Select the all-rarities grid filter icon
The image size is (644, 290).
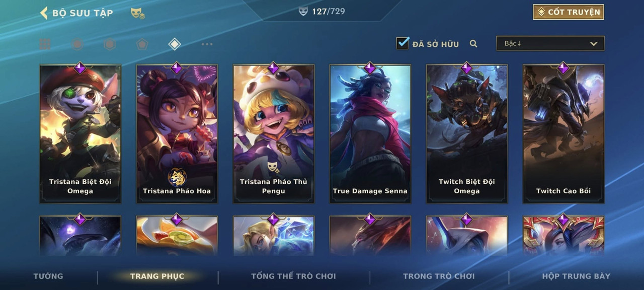coord(45,44)
